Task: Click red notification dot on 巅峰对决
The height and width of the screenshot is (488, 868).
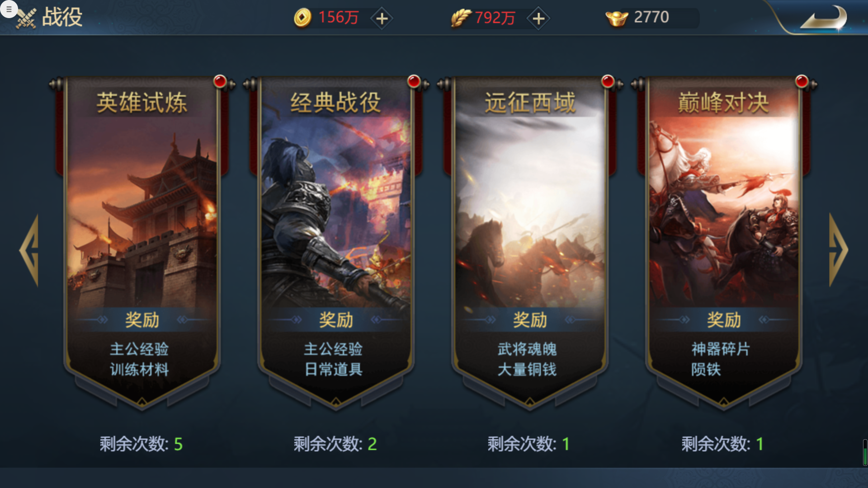Action: (x=802, y=81)
